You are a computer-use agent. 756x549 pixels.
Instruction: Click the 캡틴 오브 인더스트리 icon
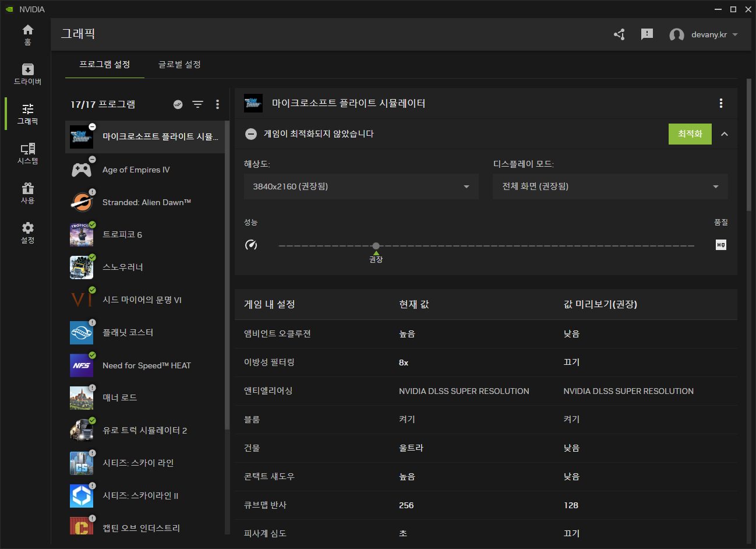[x=82, y=526]
